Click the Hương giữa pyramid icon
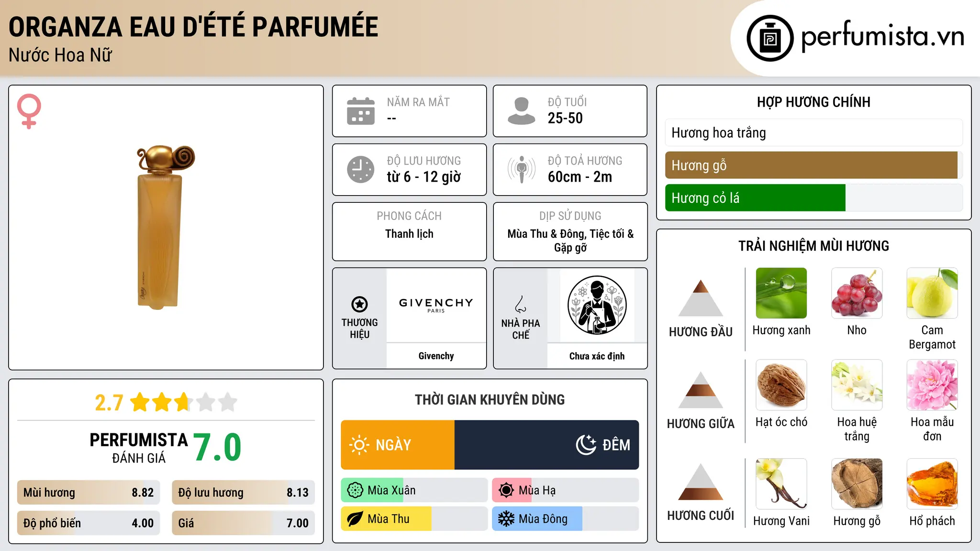 (x=701, y=390)
